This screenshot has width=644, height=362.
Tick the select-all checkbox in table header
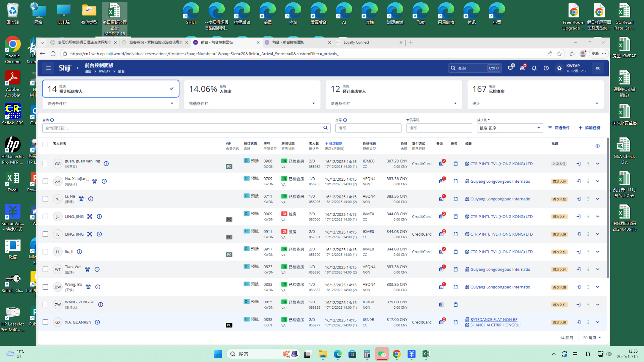point(45,144)
